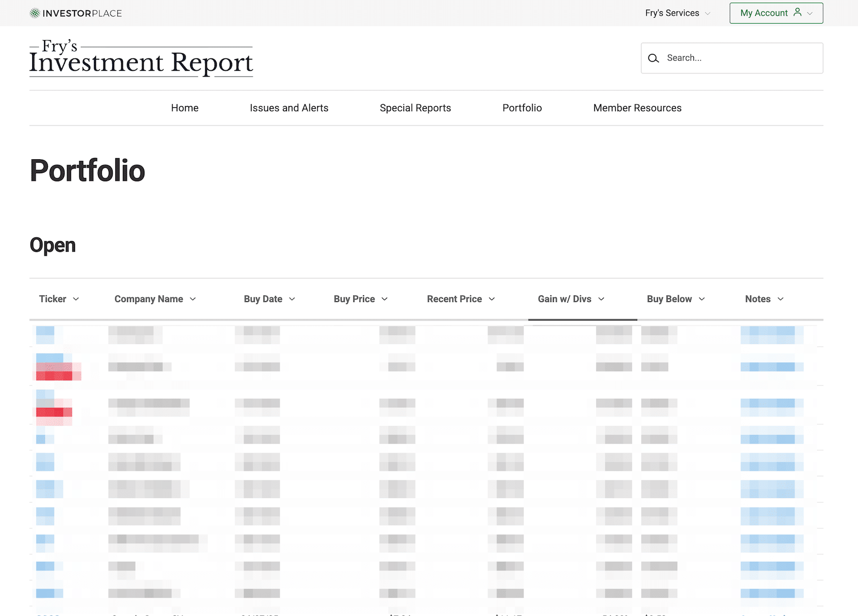
Task: Click the sort chevron beside Ticker
Action: [76, 299]
